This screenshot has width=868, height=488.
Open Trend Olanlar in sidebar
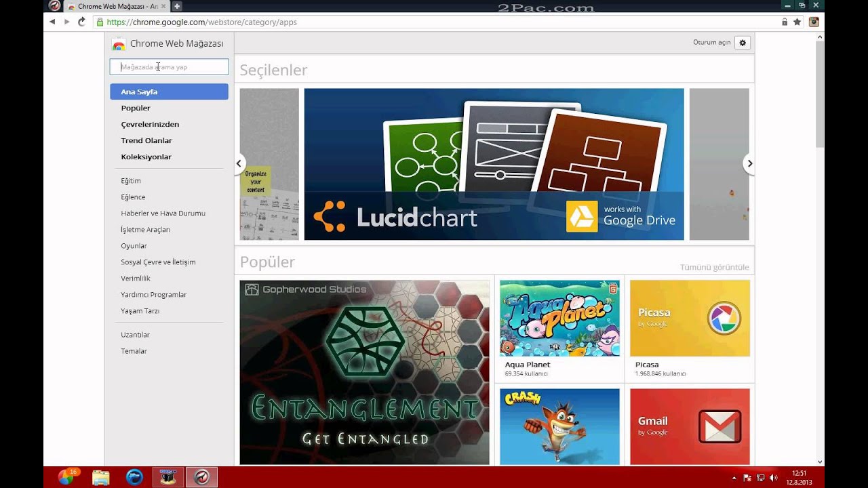tap(146, 140)
